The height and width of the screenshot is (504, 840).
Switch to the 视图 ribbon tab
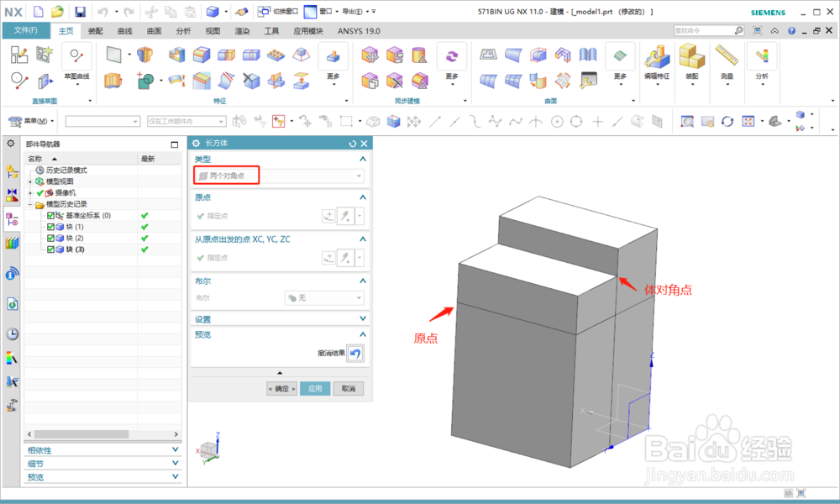pyautogui.click(x=213, y=31)
